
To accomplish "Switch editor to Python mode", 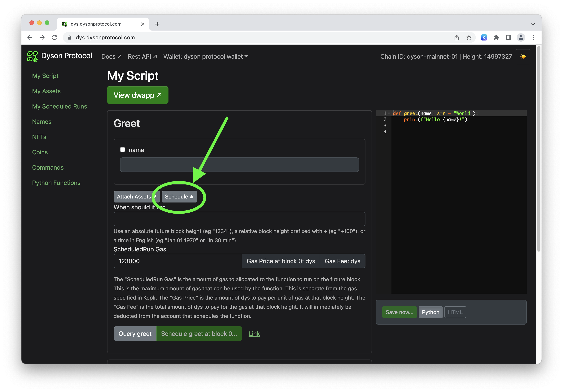I will 431,312.
